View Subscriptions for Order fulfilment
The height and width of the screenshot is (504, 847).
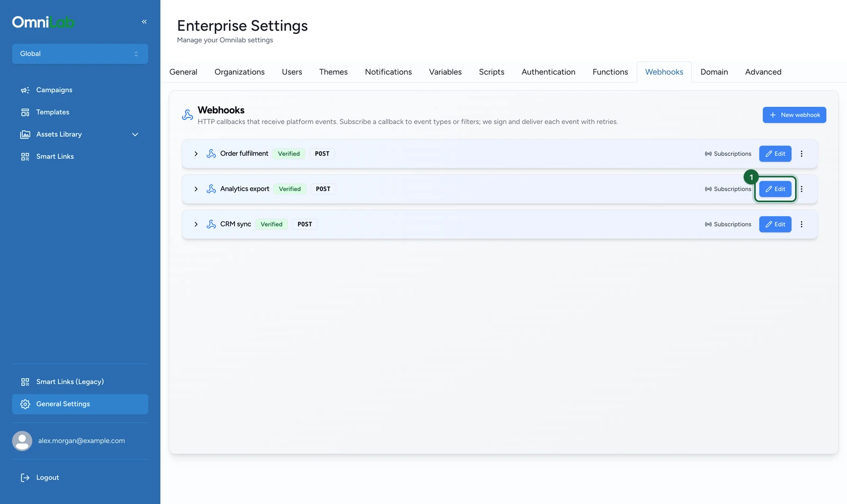[x=728, y=154]
